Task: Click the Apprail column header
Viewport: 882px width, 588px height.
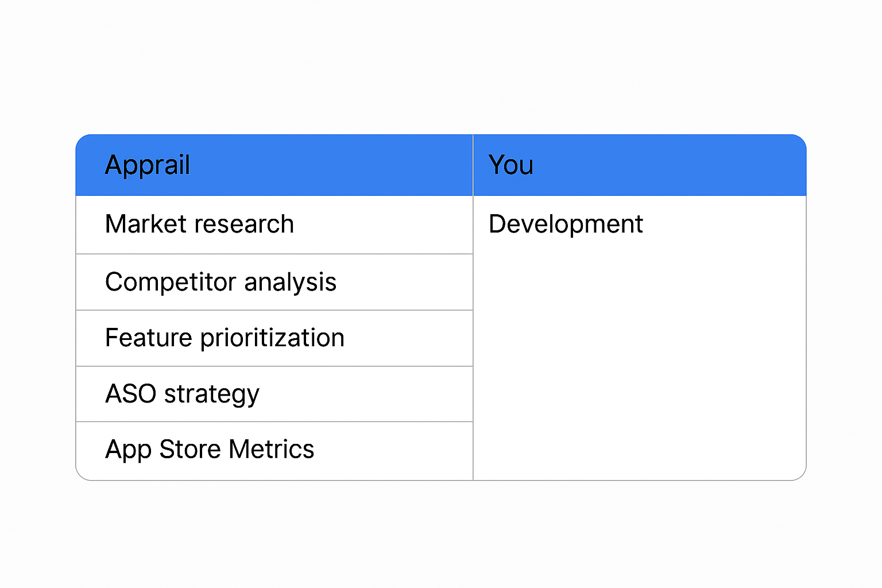Action: click(148, 165)
